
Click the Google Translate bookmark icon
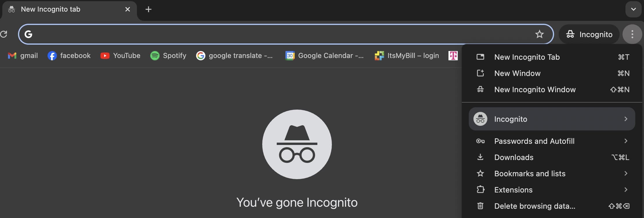[x=201, y=55]
